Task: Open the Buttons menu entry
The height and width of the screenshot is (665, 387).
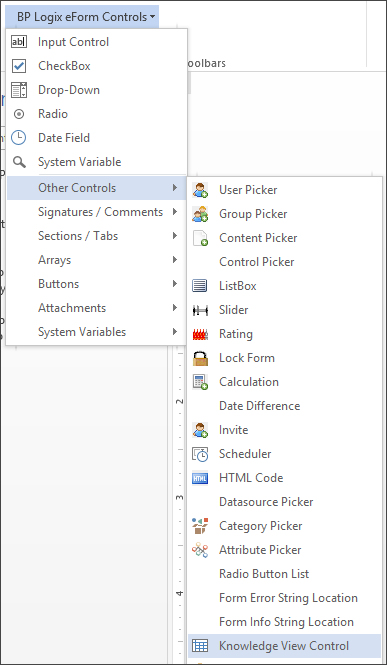Action: [97, 284]
